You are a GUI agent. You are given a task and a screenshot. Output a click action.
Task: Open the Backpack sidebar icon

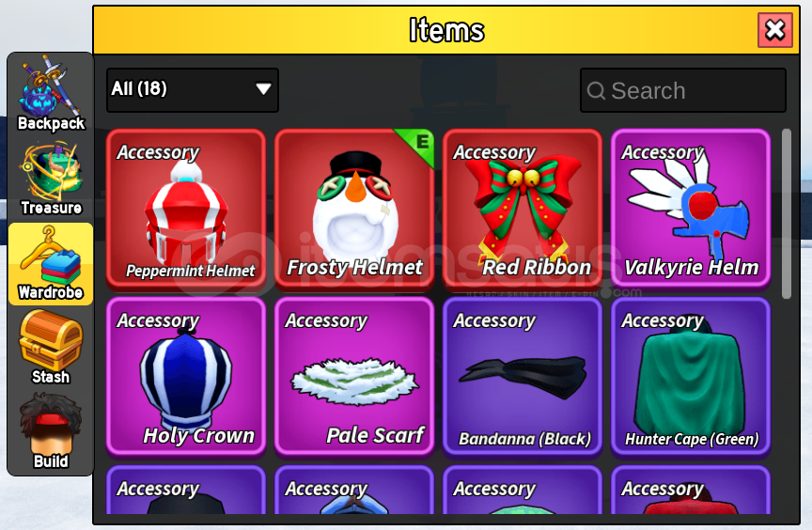50,93
